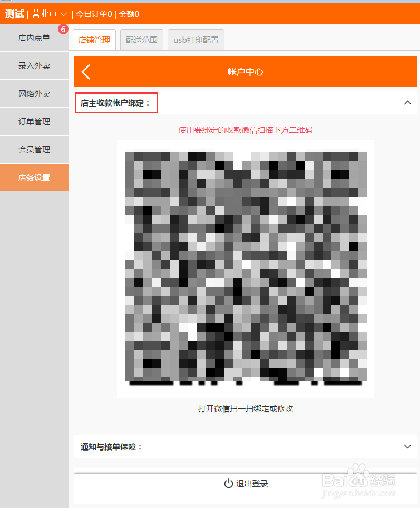Click the red 6 notification badge
Image resolution: width=420 pixels, height=508 pixels.
coord(63,29)
